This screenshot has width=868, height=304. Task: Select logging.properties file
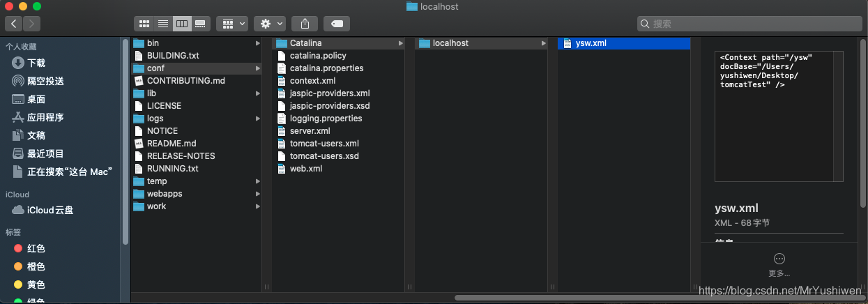[340, 119]
